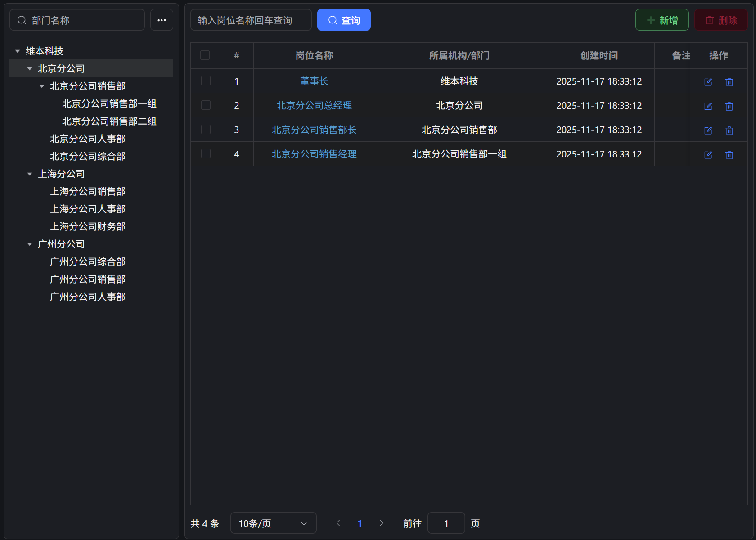Click edit icon for 董事长 row
This screenshot has width=756, height=540.
pyautogui.click(x=708, y=82)
